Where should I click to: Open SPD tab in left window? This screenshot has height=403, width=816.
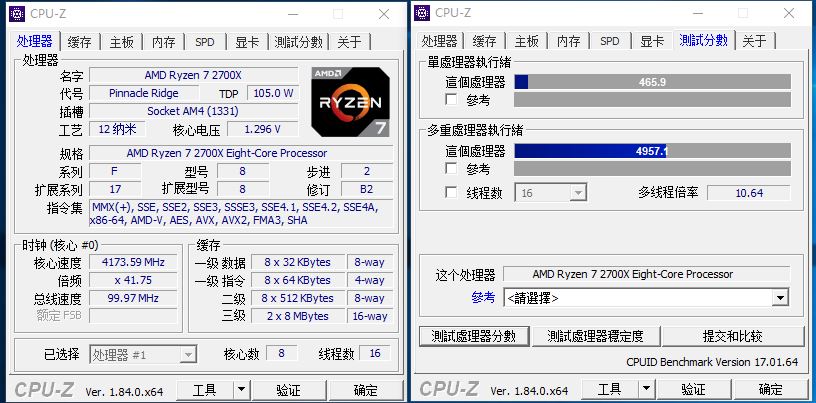205,42
